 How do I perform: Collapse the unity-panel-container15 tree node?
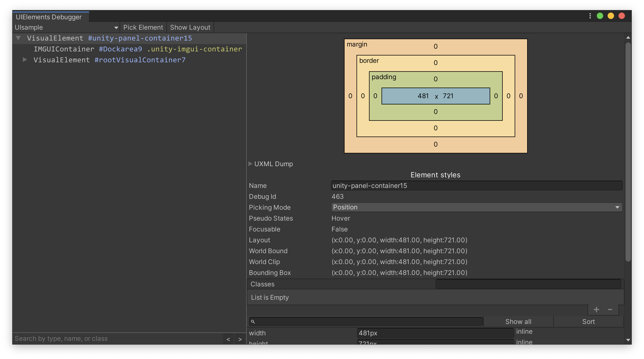[x=18, y=38]
